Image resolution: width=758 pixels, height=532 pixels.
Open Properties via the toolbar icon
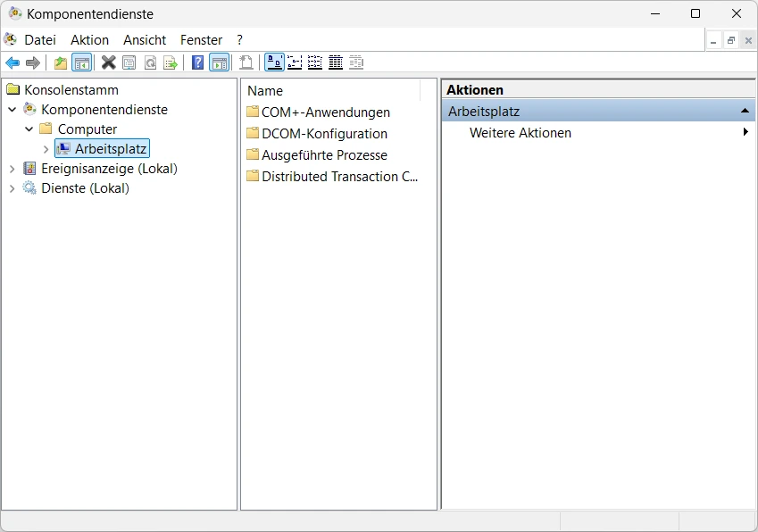click(x=129, y=62)
